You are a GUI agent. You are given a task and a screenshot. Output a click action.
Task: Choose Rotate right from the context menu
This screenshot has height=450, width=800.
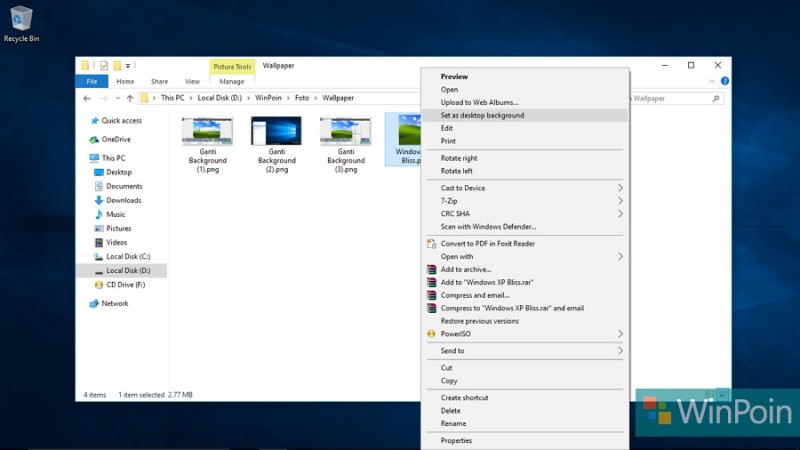[525, 158]
